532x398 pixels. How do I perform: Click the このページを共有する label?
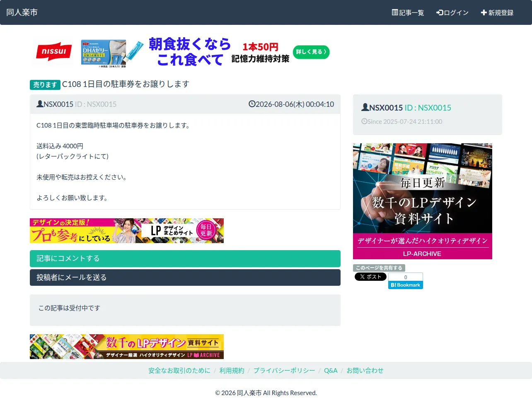click(379, 268)
